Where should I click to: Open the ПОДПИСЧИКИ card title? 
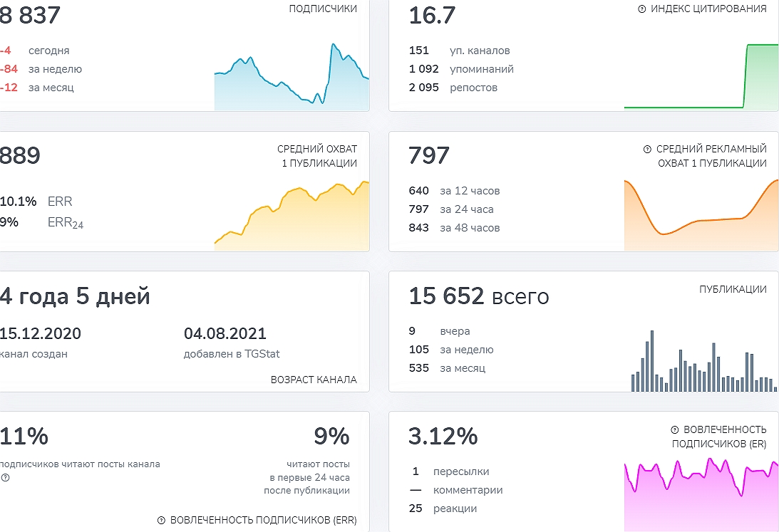(x=323, y=9)
